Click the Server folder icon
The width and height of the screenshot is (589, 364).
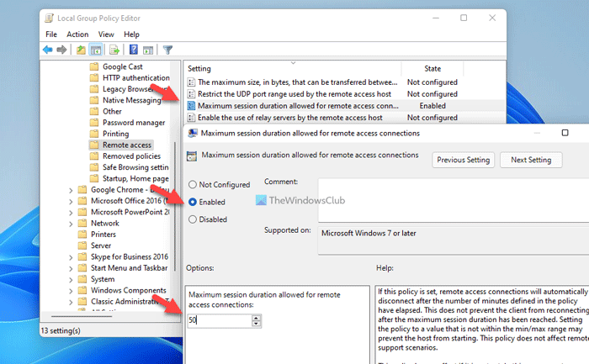(x=82, y=245)
